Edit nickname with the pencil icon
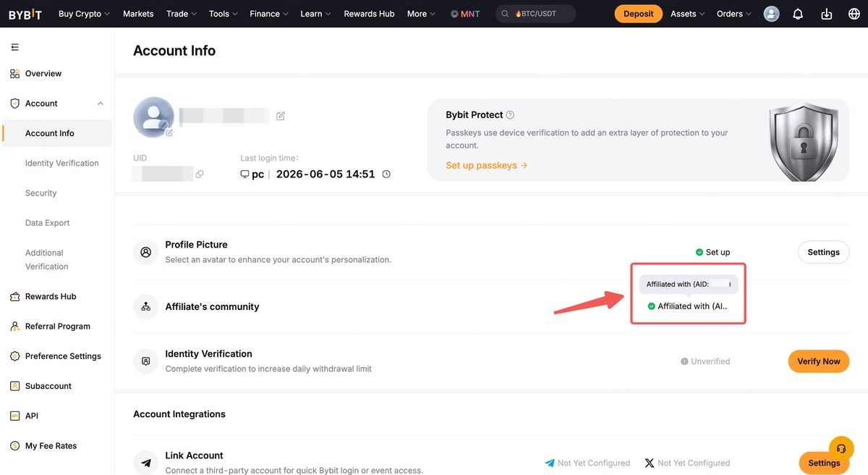This screenshot has width=868, height=475. point(281,116)
